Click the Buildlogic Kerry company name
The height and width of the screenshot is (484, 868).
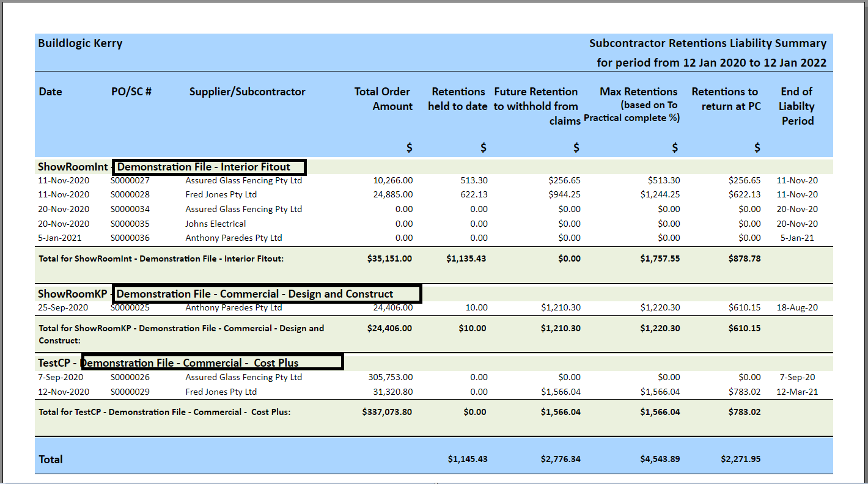[80, 43]
